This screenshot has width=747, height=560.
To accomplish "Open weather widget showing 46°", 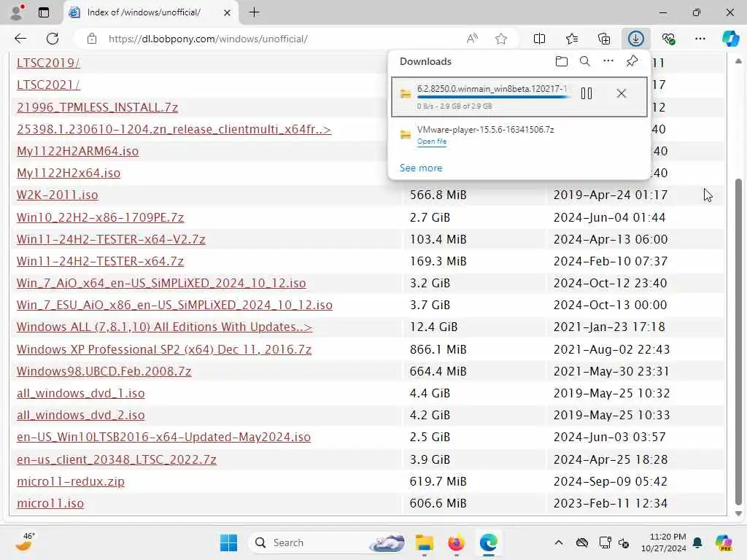I will (24, 542).
